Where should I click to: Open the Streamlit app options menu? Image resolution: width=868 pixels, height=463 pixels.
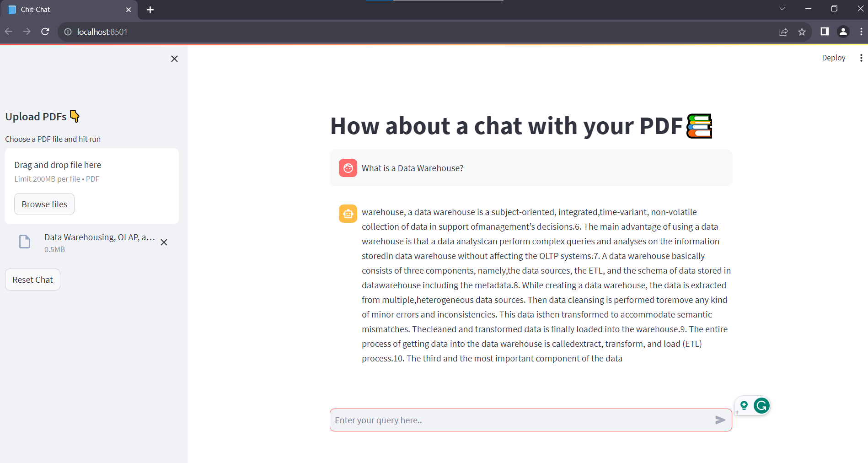(861, 58)
